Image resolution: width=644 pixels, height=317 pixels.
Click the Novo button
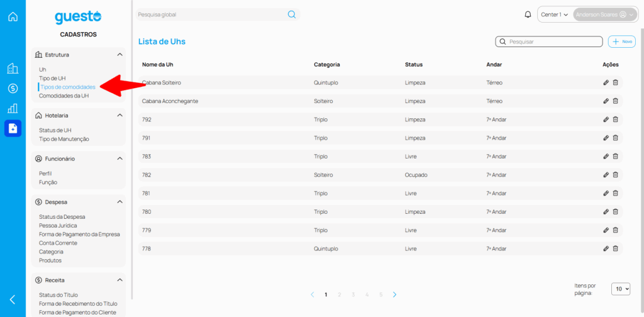622,42
